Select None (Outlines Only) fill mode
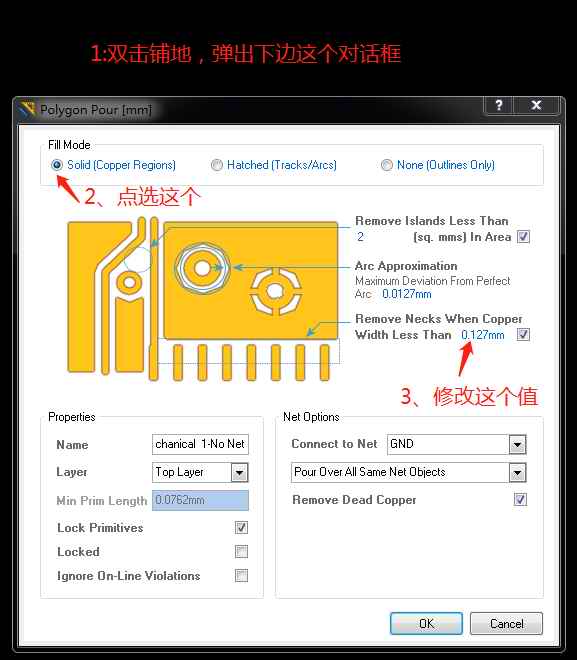The width and height of the screenshot is (577, 660). [387, 165]
